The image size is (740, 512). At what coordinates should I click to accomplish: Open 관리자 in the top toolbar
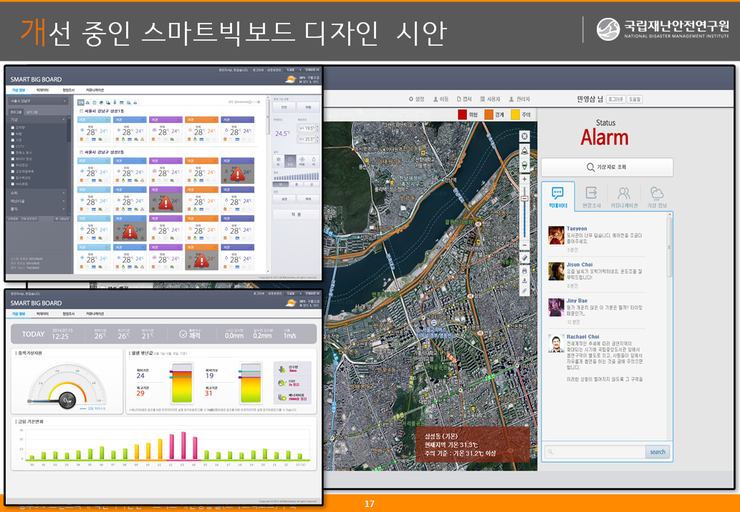coord(518,99)
